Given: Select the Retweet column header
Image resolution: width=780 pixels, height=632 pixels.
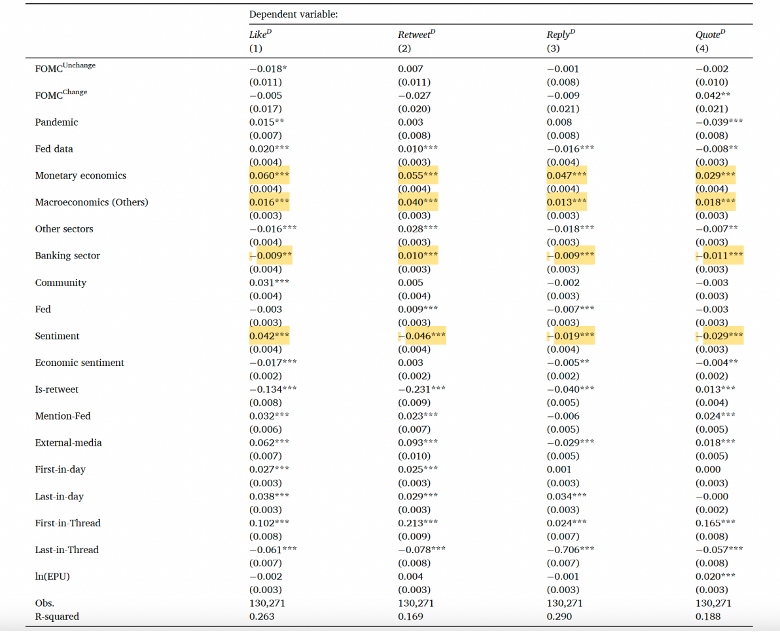Looking at the screenshot, I should click(x=416, y=35).
